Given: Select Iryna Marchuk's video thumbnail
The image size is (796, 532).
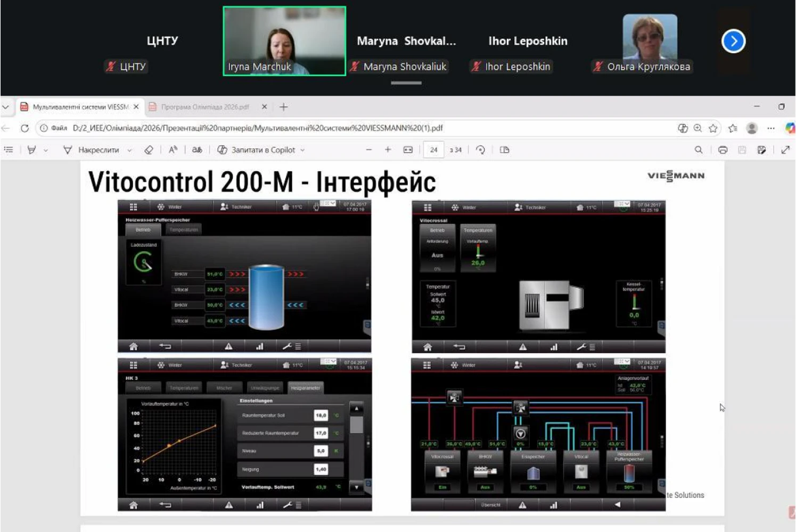Looking at the screenshot, I should click(x=284, y=41).
